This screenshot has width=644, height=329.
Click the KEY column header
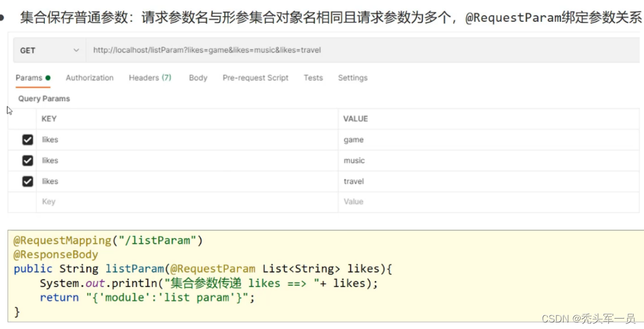coord(49,119)
